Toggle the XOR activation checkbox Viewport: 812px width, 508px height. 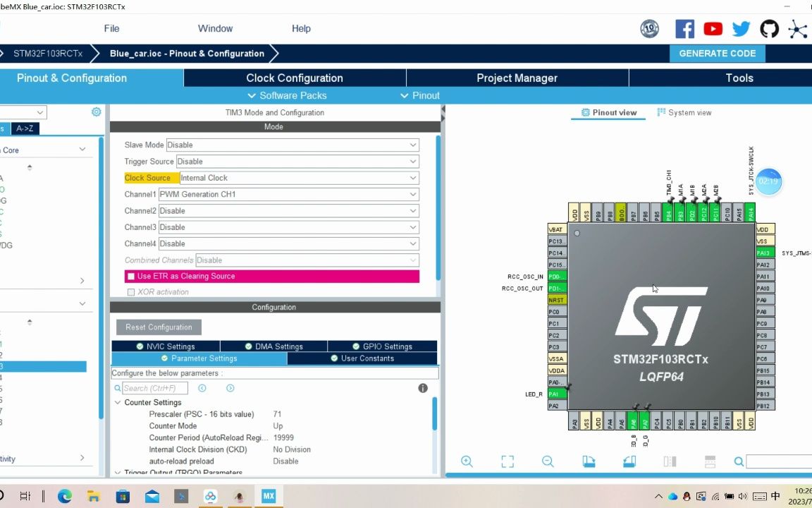pyautogui.click(x=131, y=291)
